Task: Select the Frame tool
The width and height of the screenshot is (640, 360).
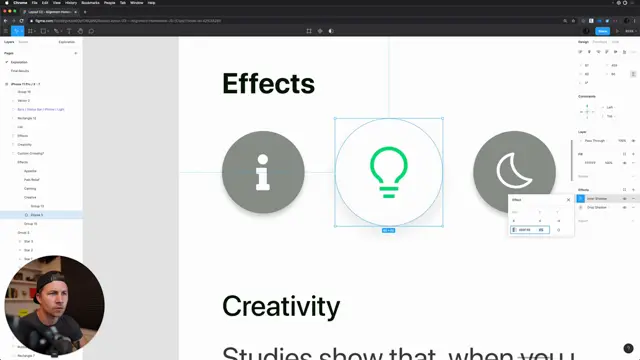Action: pyautogui.click(x=30, y=31)
